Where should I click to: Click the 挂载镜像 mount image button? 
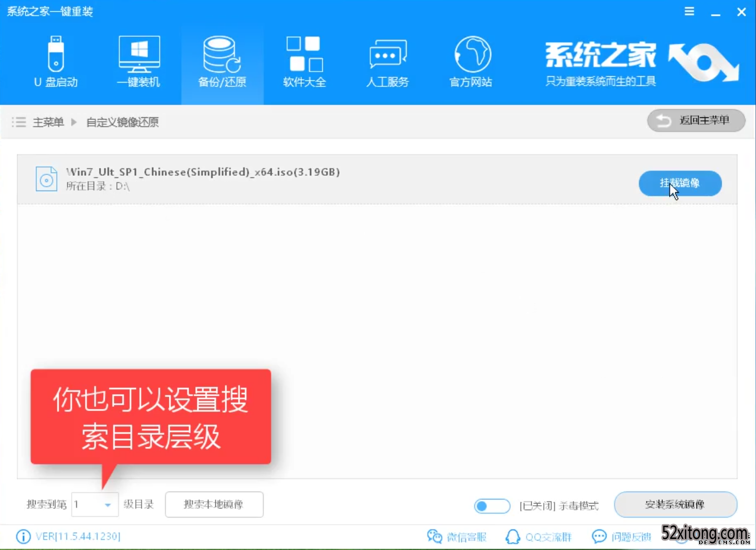click(x=680, y=183)
